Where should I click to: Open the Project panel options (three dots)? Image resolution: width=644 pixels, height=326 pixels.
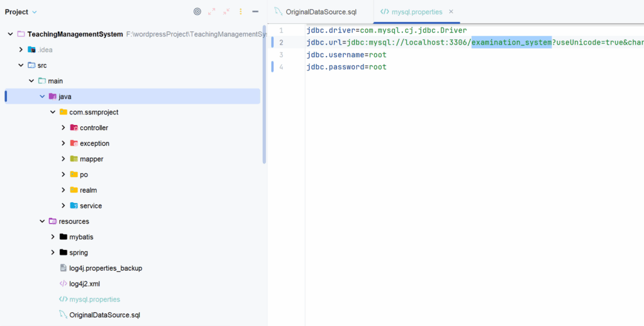pos(241,12)
